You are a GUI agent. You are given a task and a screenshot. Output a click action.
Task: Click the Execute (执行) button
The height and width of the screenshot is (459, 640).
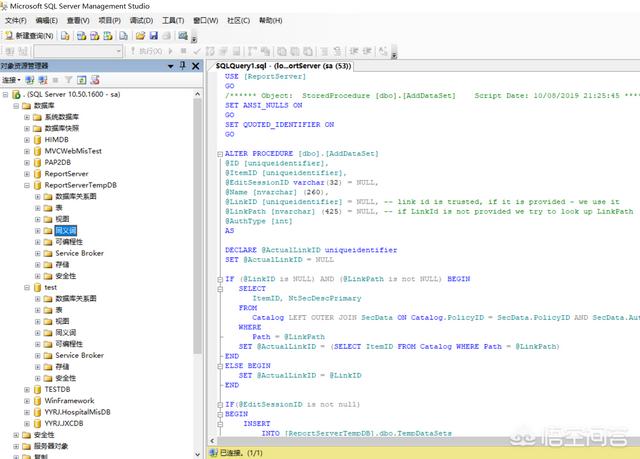pyautogui.click(x=147, y=51)
